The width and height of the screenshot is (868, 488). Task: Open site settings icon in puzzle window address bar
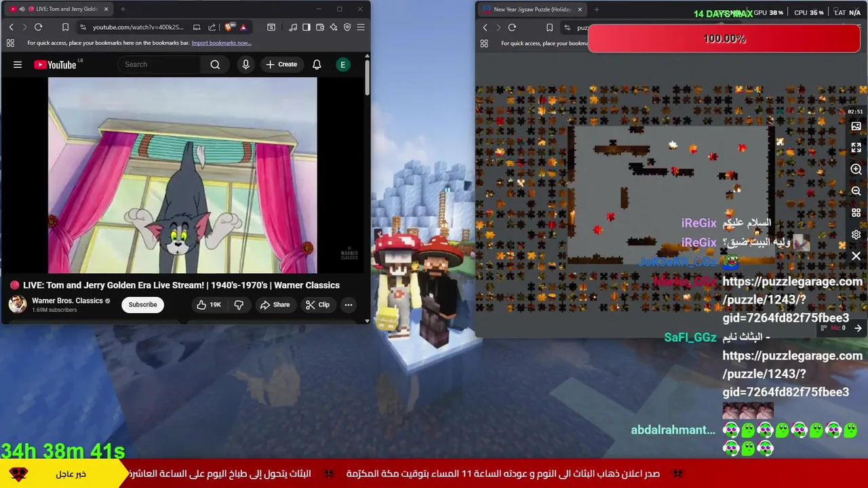[x=567, y=28]
